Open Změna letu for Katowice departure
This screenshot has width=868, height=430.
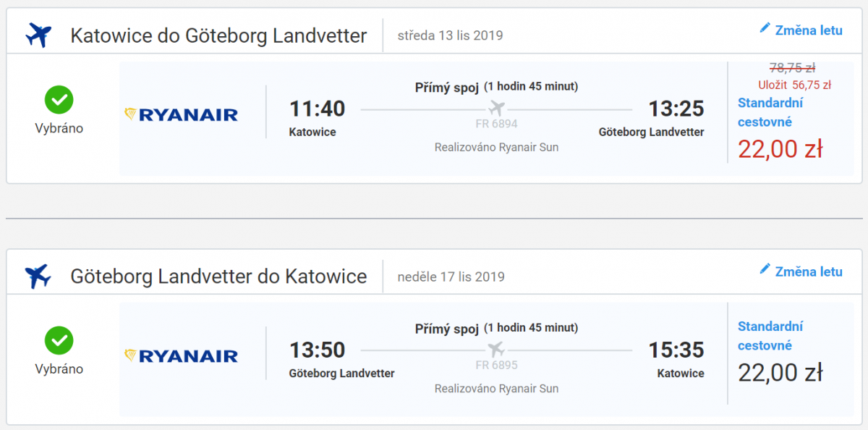[808, 30]
